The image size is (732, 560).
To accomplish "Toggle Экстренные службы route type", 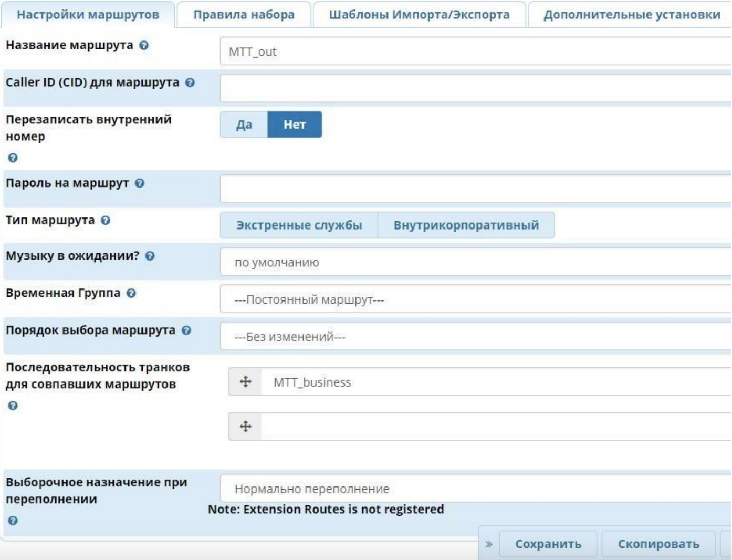I will click(x=299, y=225).
